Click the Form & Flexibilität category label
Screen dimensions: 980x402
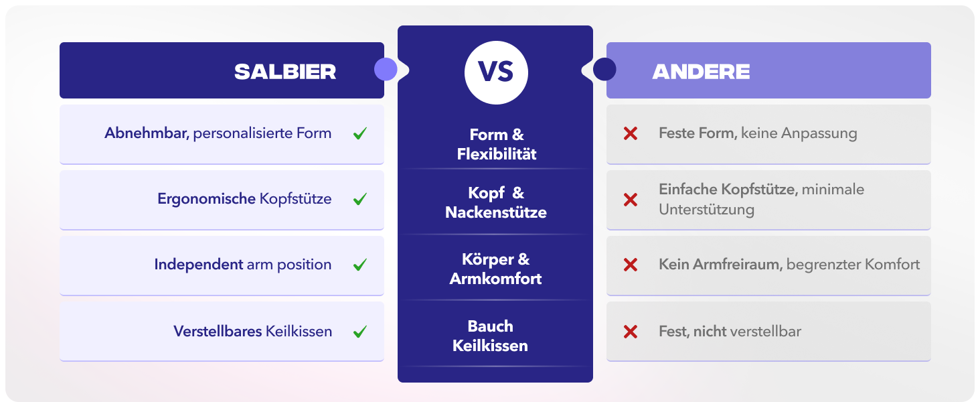pos(497,145)
